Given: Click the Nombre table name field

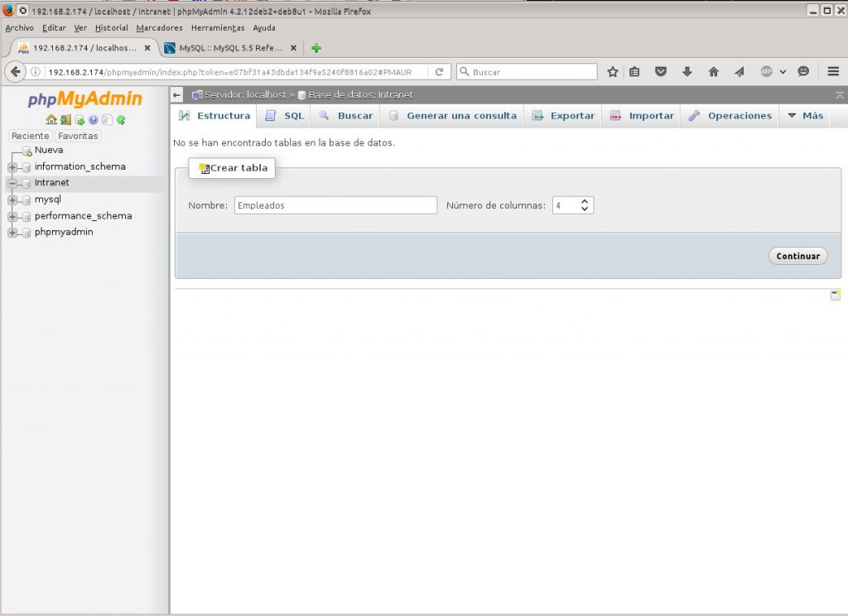Looking at the screenshot, I should point(335,205).
